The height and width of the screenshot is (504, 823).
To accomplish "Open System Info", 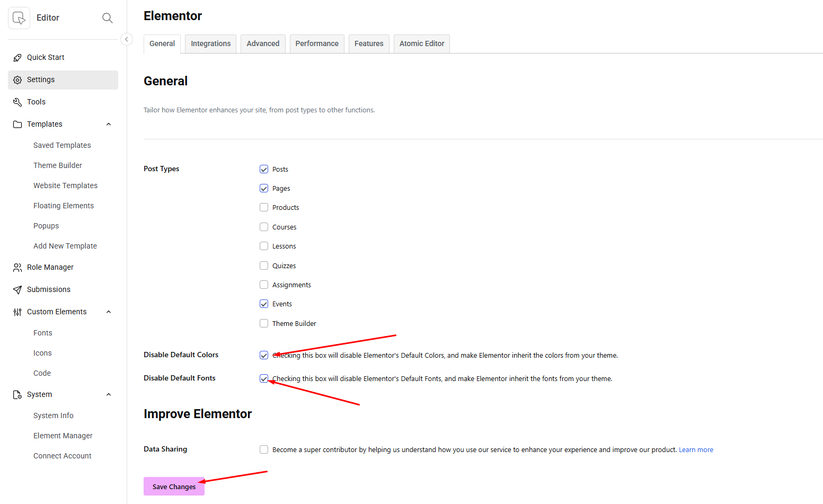I will pos(54,415).
